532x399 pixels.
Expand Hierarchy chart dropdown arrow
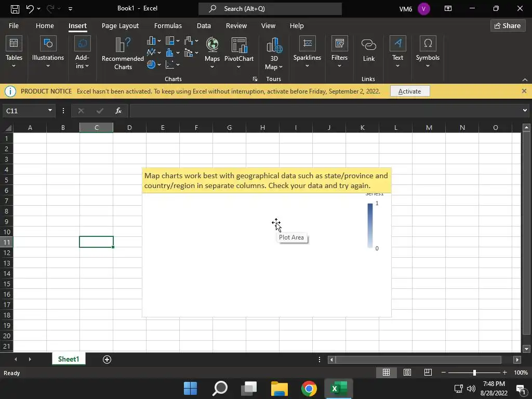click(178, 41)
